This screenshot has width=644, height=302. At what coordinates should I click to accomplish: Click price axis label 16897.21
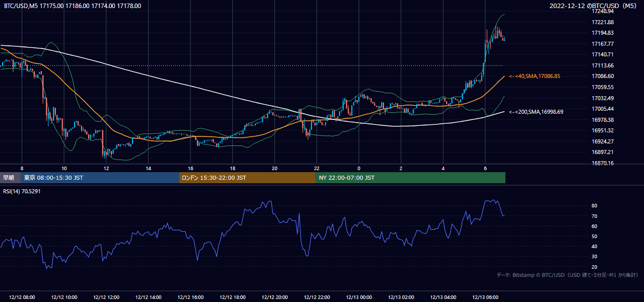coord(603,152)
